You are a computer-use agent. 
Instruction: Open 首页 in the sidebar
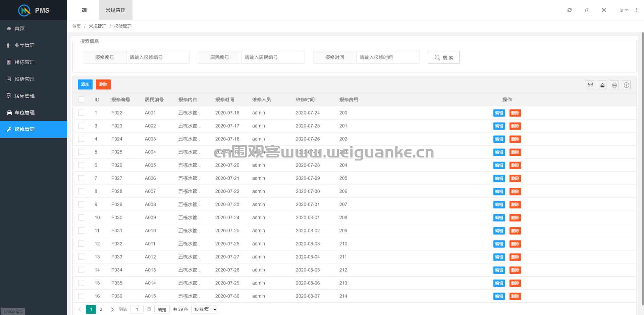click(34, 29)
